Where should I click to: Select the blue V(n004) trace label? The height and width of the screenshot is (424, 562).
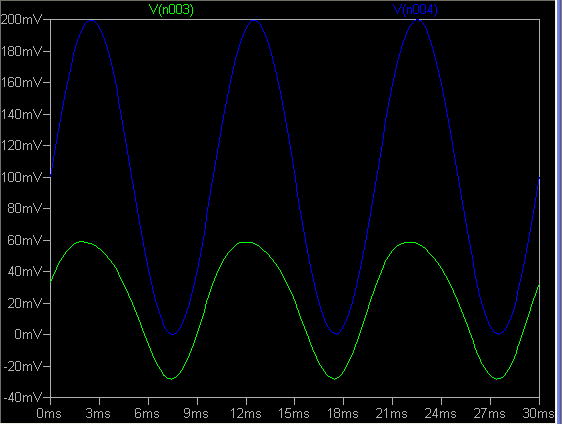(x=415, y=10)
